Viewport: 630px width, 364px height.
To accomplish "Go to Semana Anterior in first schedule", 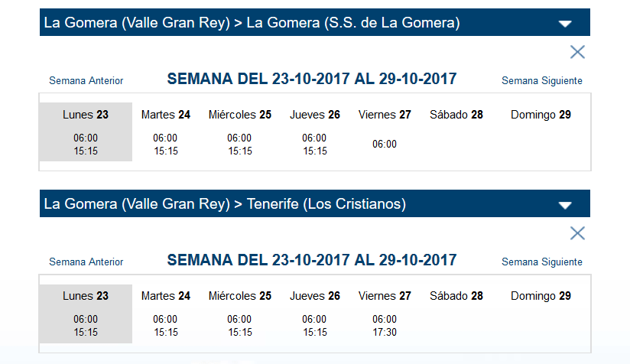I will [86, 81].
